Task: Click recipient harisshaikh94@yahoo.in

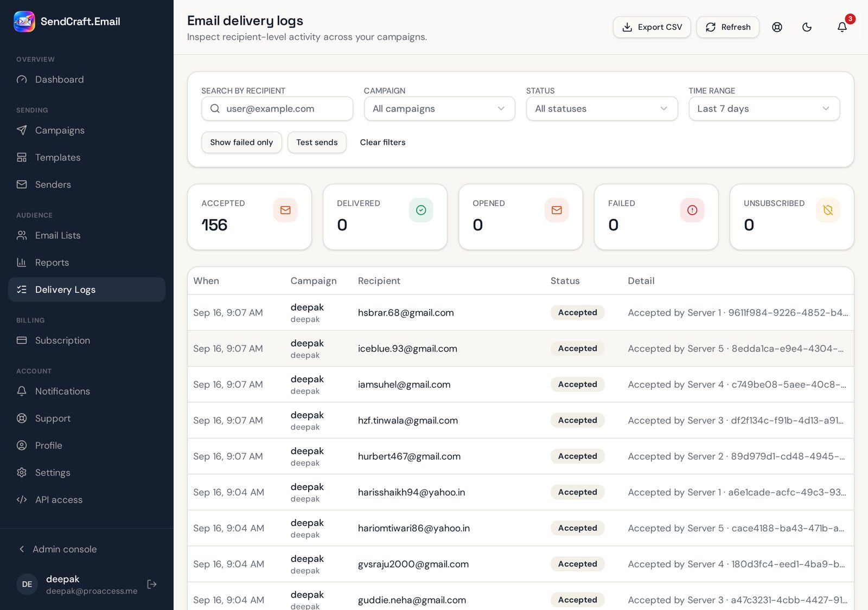Action: [x=411, y=492]
